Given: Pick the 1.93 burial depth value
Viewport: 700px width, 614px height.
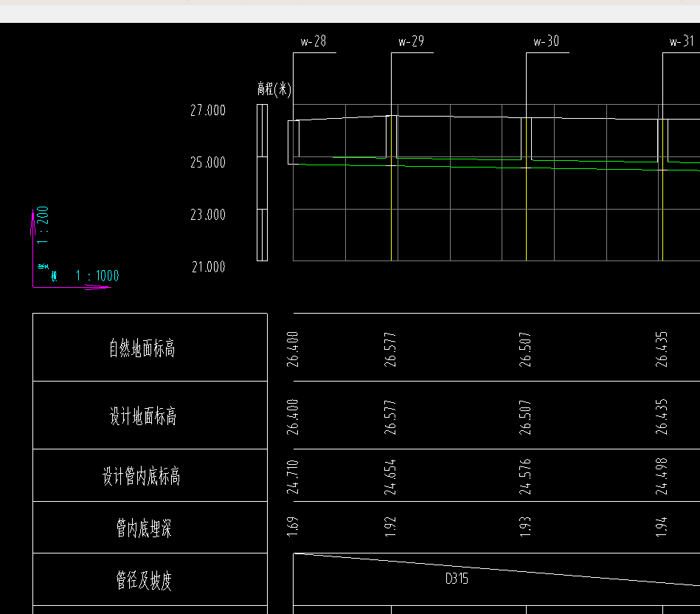Looking at the screenshot, I should (x=525, y=527).
